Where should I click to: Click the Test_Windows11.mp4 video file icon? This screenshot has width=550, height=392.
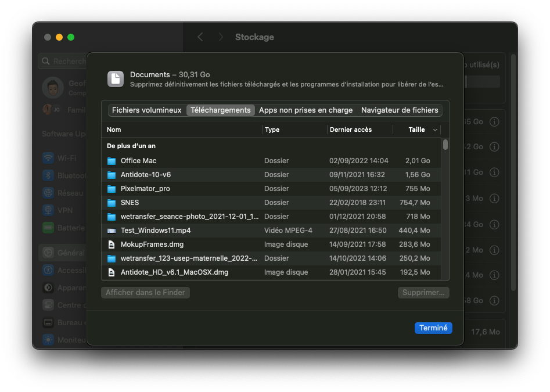click(112, 231)
